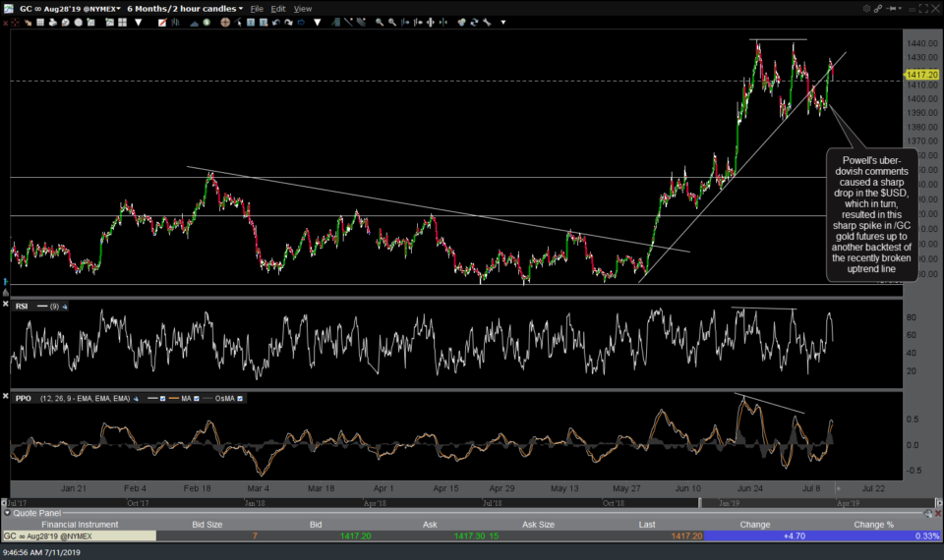
Task: Click the Financial Instrument column header
Action: [x=80, y=525]
